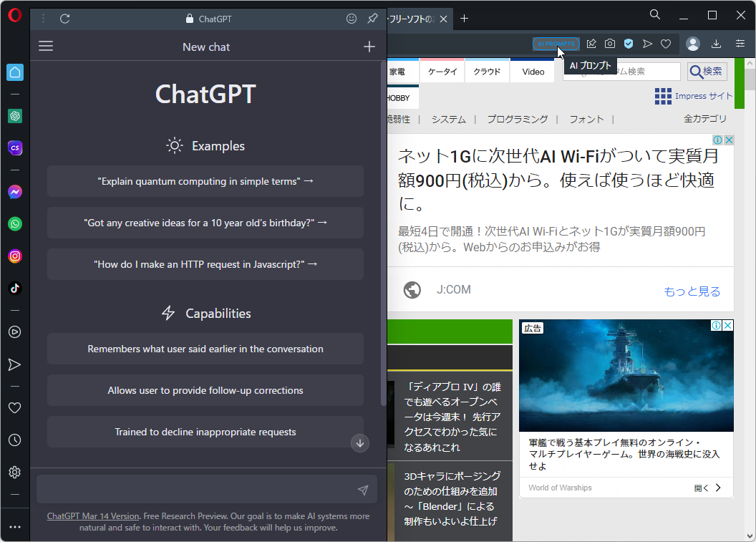Image resolution: width=756 pixels, height=542 pixels.
Task: Take a snapshot with the camera icon
Action: tap(609, 44)
